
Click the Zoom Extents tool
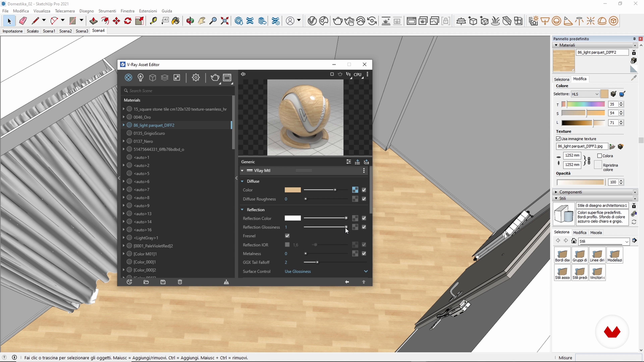point(225,21)
